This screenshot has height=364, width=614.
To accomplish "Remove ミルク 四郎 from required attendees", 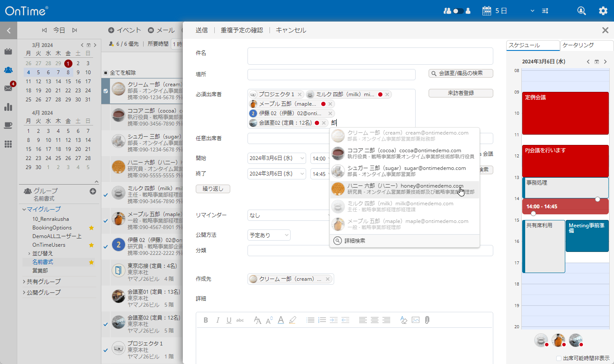I will 387,94.
